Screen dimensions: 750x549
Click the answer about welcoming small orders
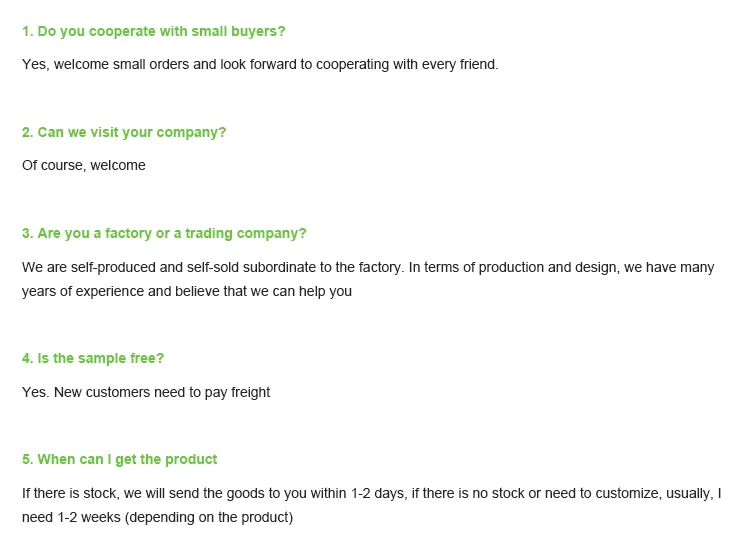point(260,64)
